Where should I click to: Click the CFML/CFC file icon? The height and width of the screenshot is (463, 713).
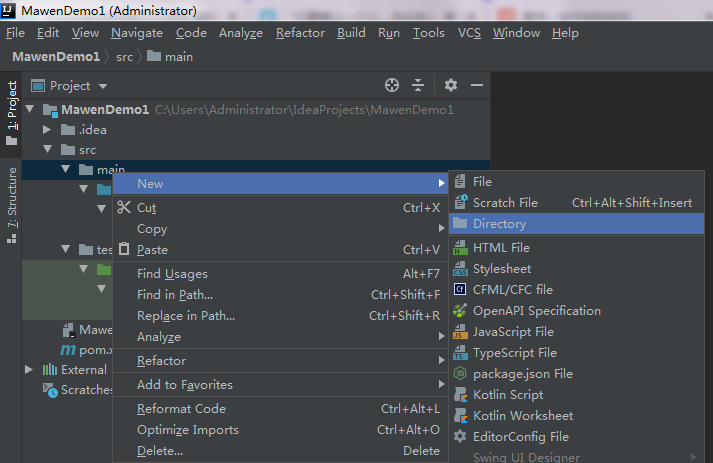click(460, 289)
